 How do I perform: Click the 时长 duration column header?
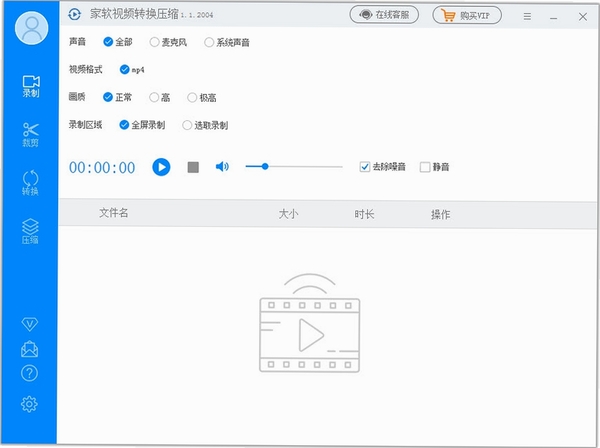click(364, 214)
